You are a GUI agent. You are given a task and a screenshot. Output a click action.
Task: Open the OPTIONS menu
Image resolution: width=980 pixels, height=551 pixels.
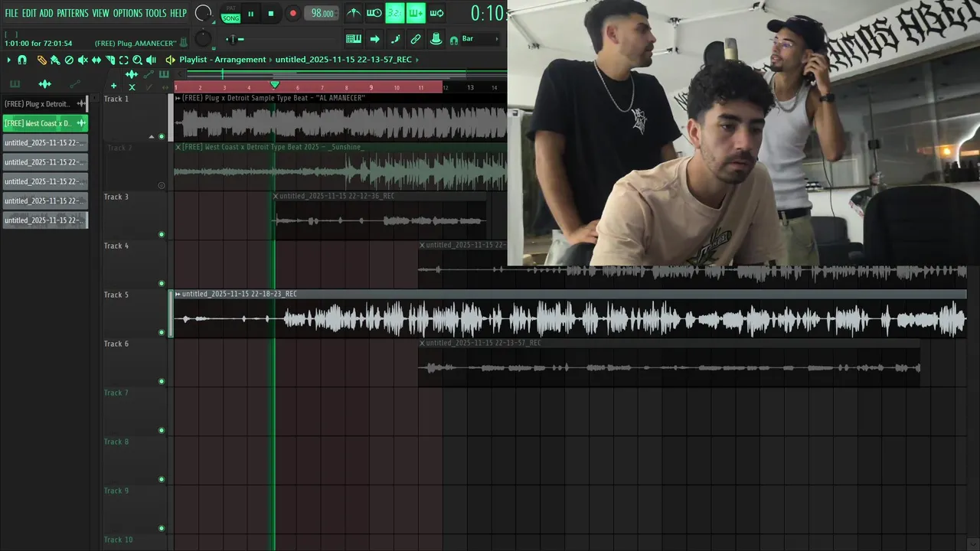pos(128,13)
